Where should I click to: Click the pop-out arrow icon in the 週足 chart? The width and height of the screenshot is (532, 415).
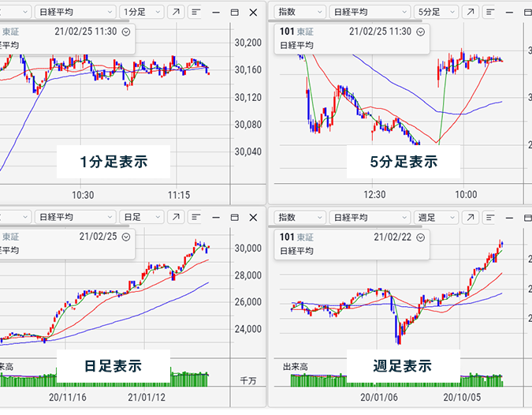point(470,217)
